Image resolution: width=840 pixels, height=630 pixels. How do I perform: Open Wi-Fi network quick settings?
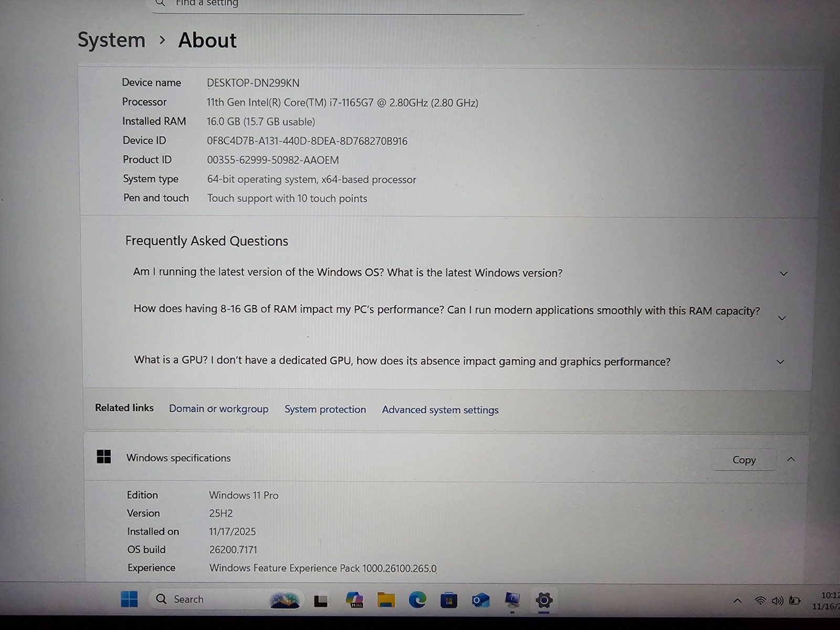(x=760, y=601)
